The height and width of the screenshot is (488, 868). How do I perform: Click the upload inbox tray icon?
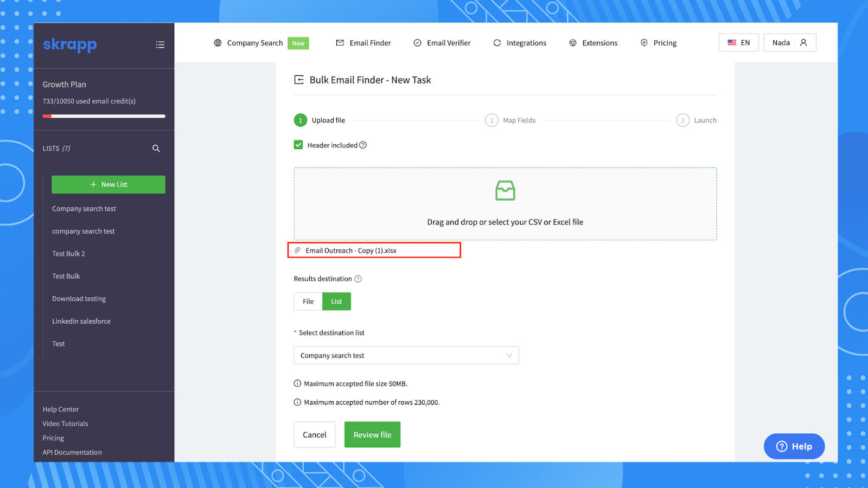pos(505,190)
